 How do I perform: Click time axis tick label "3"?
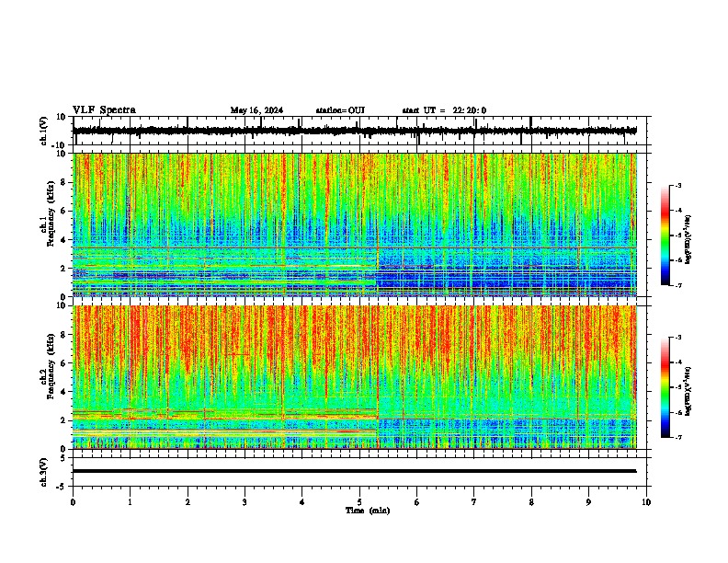[x=245, y=502]
